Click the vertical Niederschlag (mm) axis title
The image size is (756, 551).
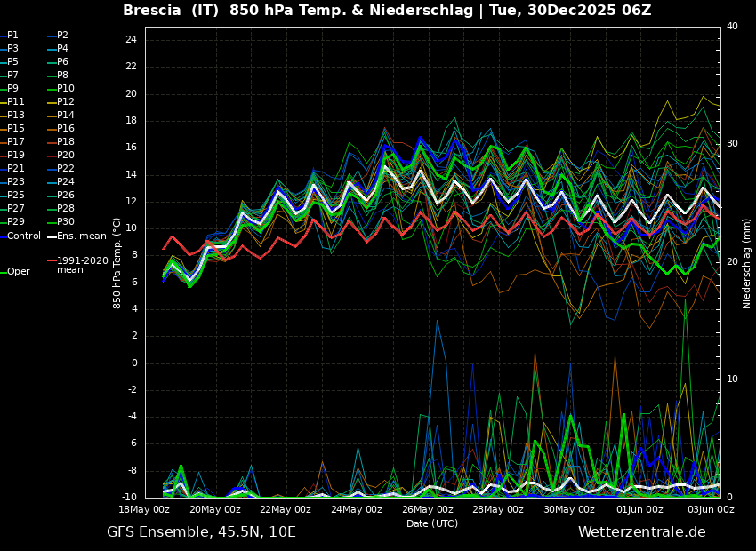[746, 263]
